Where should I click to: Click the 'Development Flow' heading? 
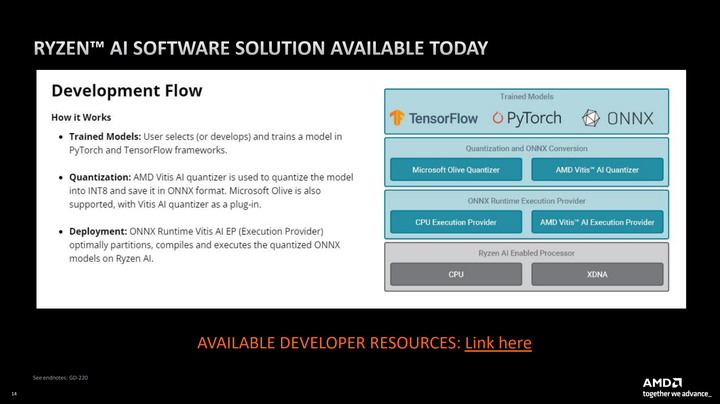127,90
